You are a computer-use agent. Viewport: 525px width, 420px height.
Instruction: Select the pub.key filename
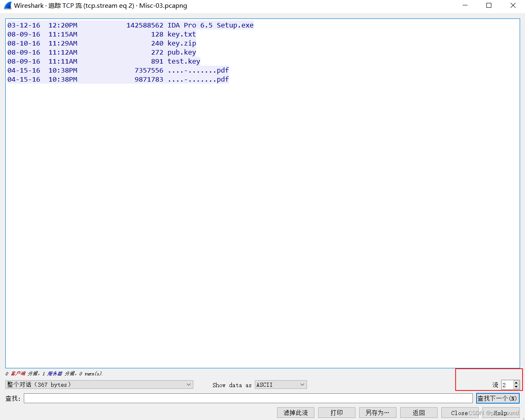[x=182, y=52]
